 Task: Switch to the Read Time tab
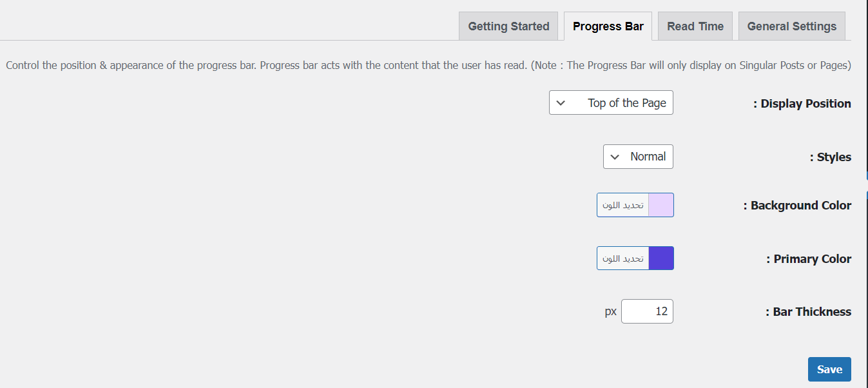(x=695, y=26)
